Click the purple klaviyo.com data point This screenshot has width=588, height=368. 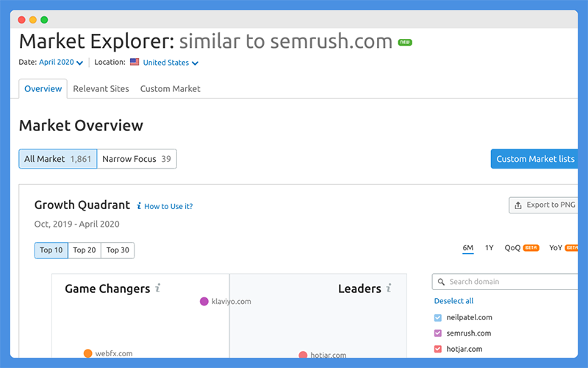pyautogui.click(x=204, y=301)
